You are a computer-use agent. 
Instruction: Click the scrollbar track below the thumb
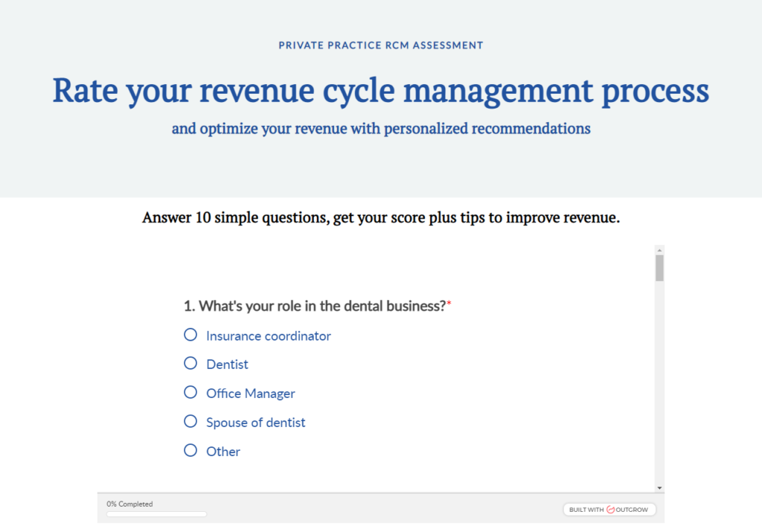point(659,372)
